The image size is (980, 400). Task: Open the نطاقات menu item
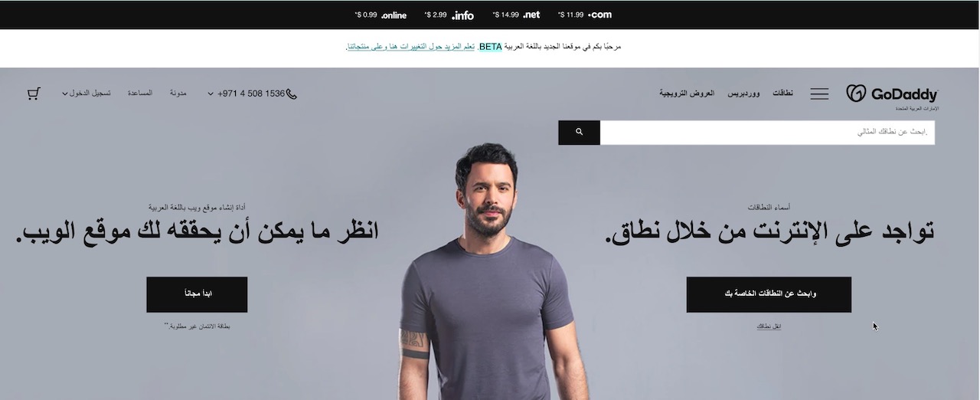tap(782, 93)
